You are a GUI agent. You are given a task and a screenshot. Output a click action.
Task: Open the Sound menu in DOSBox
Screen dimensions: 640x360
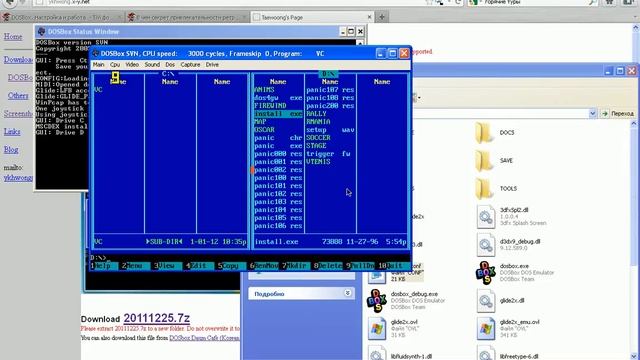tap(152, 65)
